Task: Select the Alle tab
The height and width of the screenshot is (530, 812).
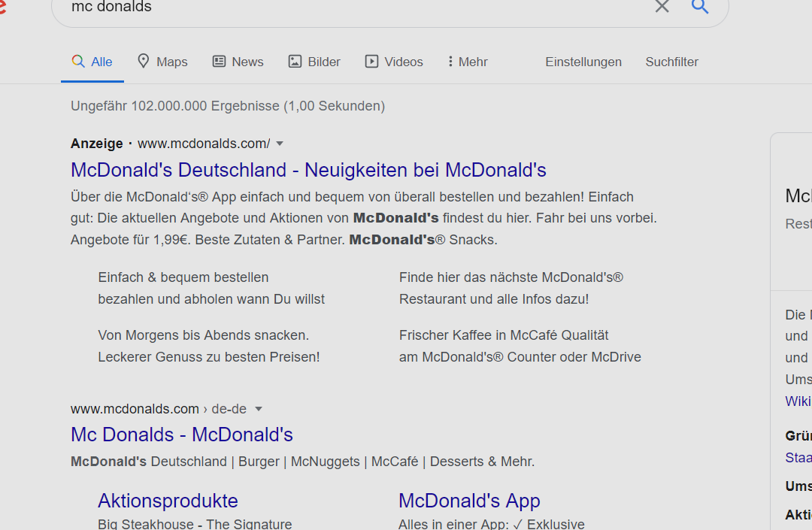Action: pos(92,62)
